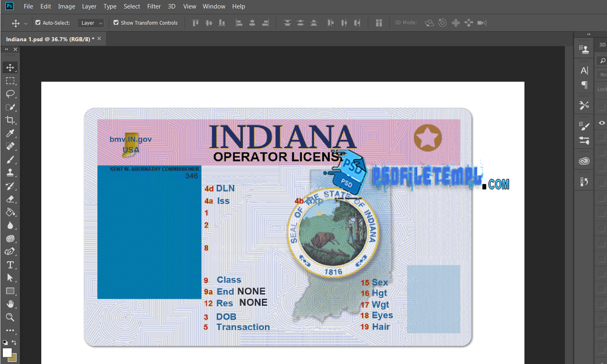Select the Move tool

click(x=10, y=67)
